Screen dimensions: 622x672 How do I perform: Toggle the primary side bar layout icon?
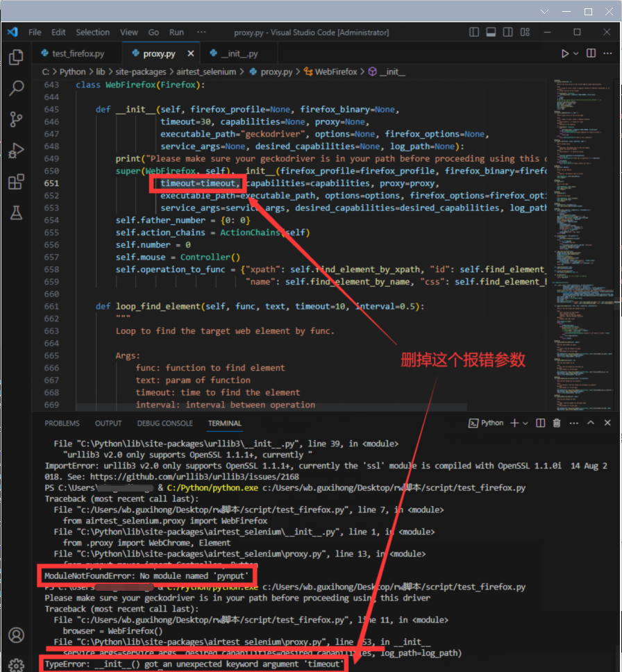[474, 32]
